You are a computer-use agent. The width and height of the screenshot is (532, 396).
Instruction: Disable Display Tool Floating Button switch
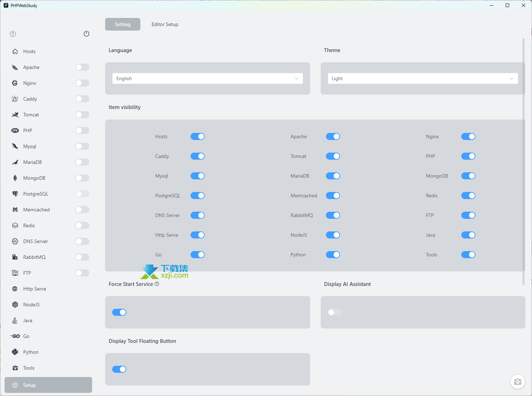[x=119, y=369]
